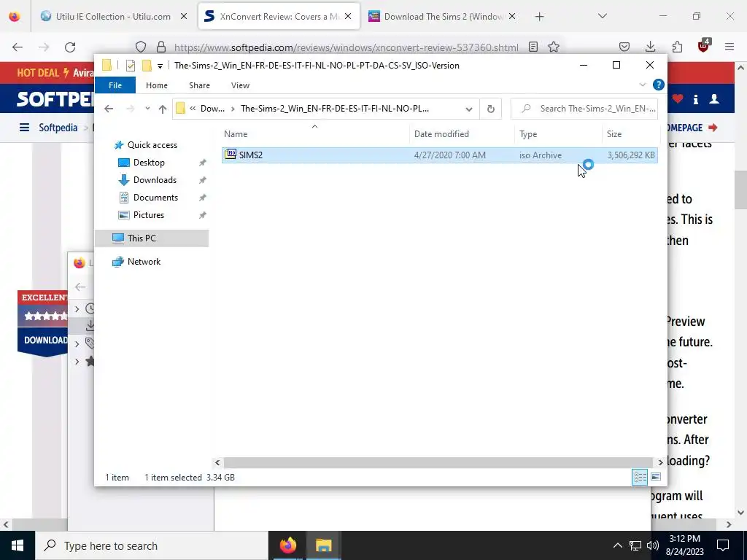Screen dimensions: 747x560
Task: Switch to Utilu IE Collection browser tab
Action: click(x=113, y=16)
